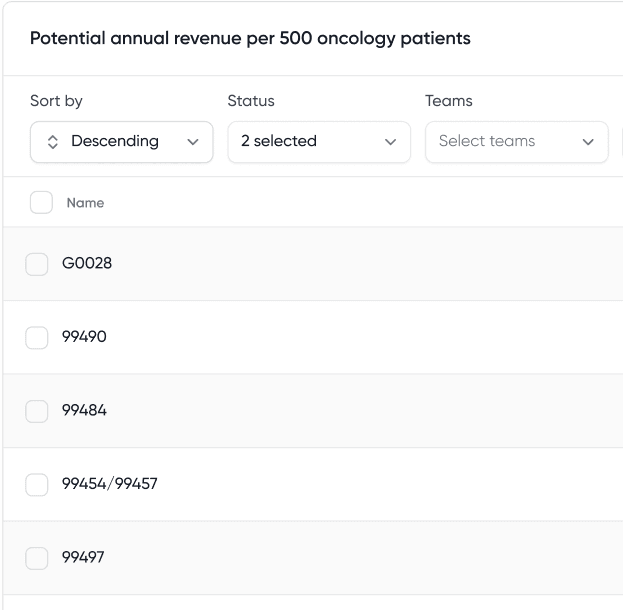The image size is (623, 610).
Task: Tick the select-all checkbox beside Name
Action: (x=41, y=203)
